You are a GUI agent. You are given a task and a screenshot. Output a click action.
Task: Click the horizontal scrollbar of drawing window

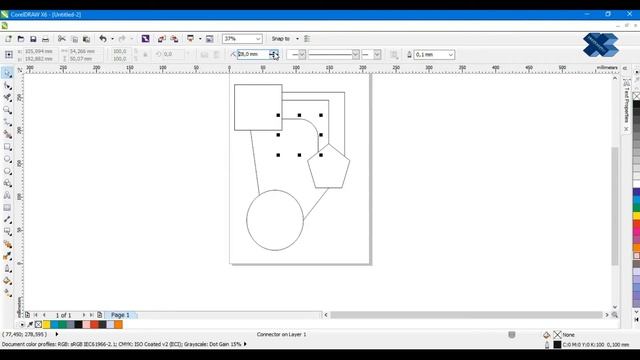[x=467, y=315]
